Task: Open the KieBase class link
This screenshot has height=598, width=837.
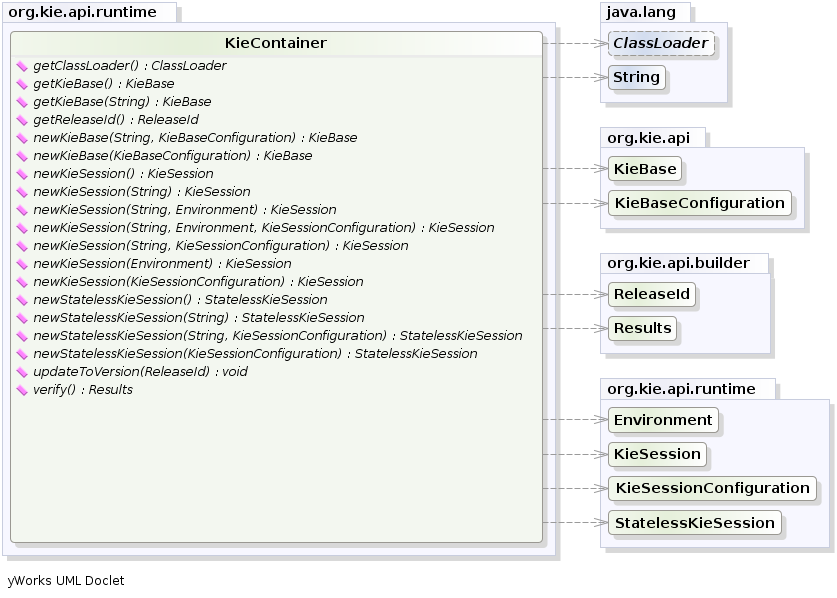Action: 645,169
